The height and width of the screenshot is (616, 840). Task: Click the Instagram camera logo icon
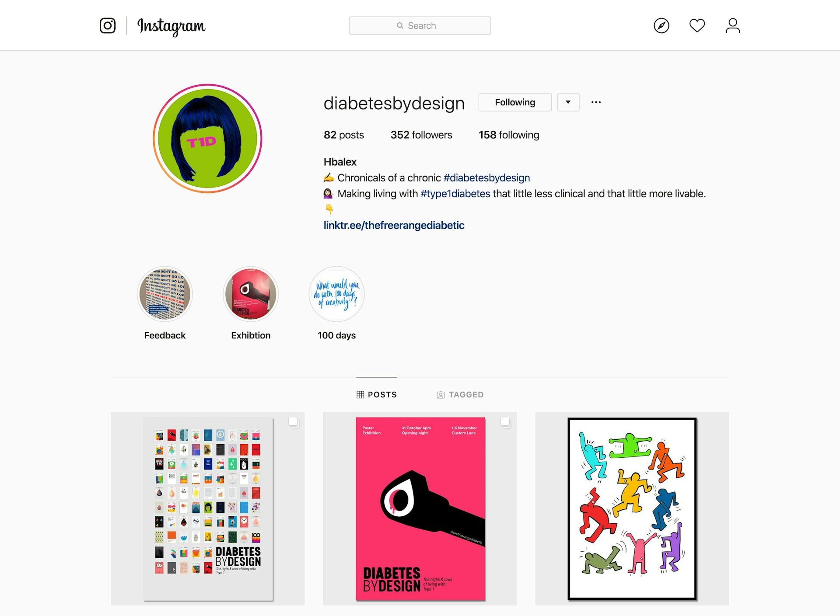coord(108,25)
